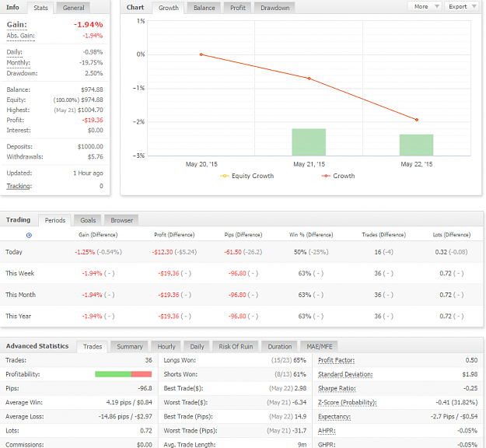The image size is (486, 448).
Task: Click the GHPR link
Action: (327, 445)
